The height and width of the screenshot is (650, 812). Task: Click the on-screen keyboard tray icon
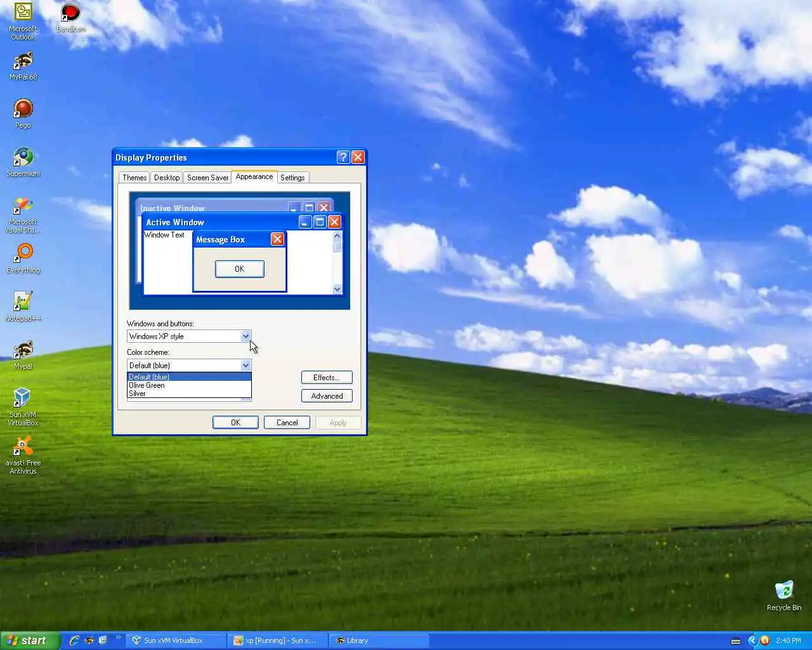pyautogui.click(x=736, y=641)
